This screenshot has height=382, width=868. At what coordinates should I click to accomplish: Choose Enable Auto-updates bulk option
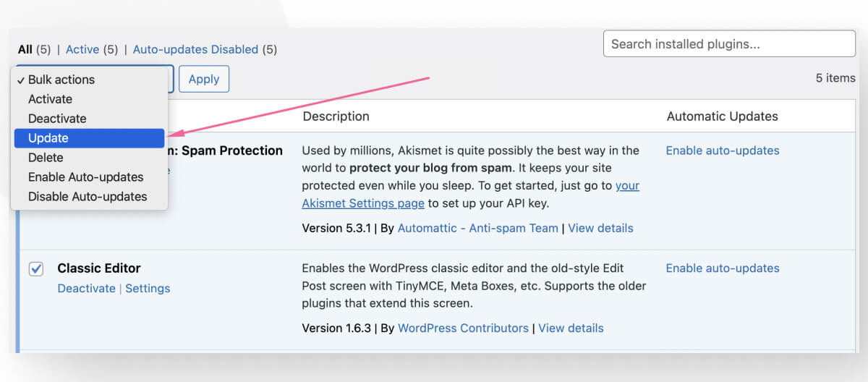[x=85, y=177]
